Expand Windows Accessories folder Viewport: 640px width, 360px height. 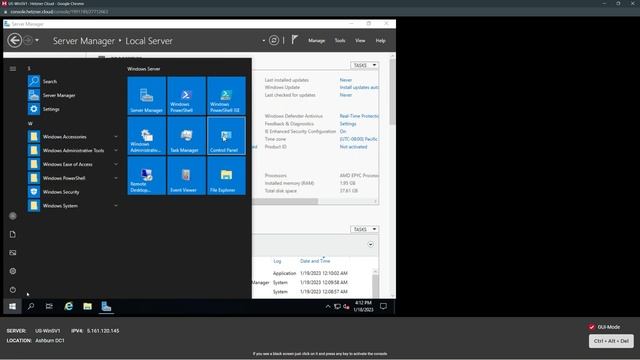[73, 137]
